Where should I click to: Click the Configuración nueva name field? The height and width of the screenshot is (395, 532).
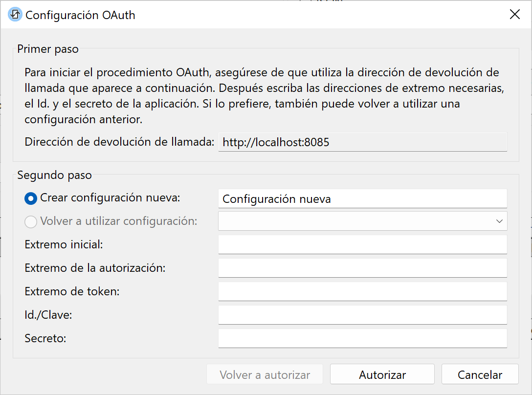[x=362, y=199]
